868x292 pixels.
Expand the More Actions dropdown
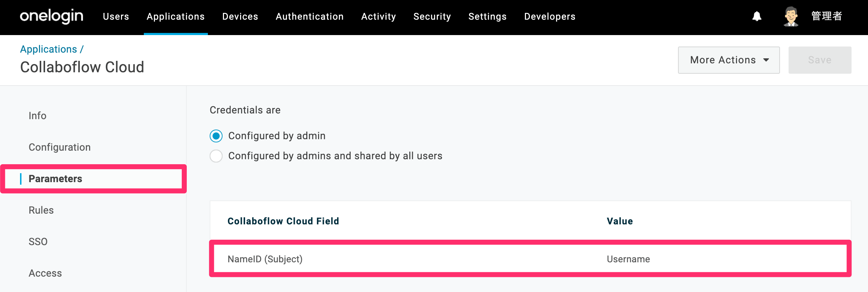click(729, 60)
